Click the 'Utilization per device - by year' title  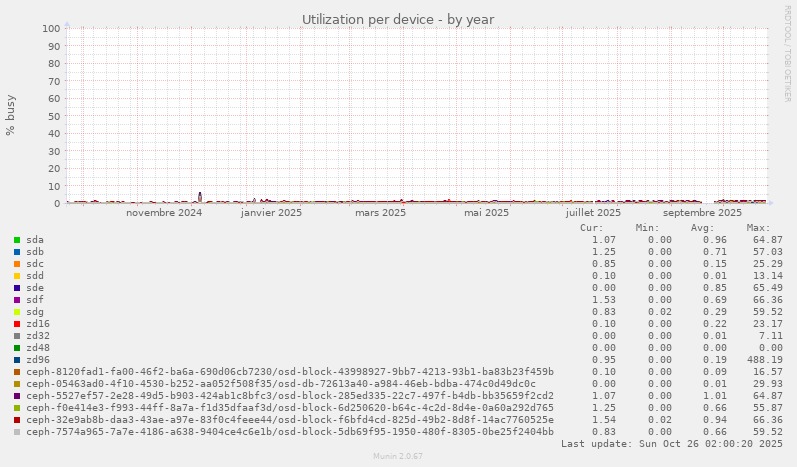[398, 19]
